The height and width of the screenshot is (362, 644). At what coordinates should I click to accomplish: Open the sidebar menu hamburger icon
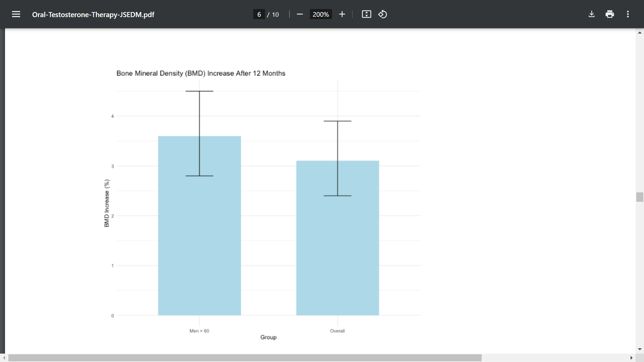(16, 14)
